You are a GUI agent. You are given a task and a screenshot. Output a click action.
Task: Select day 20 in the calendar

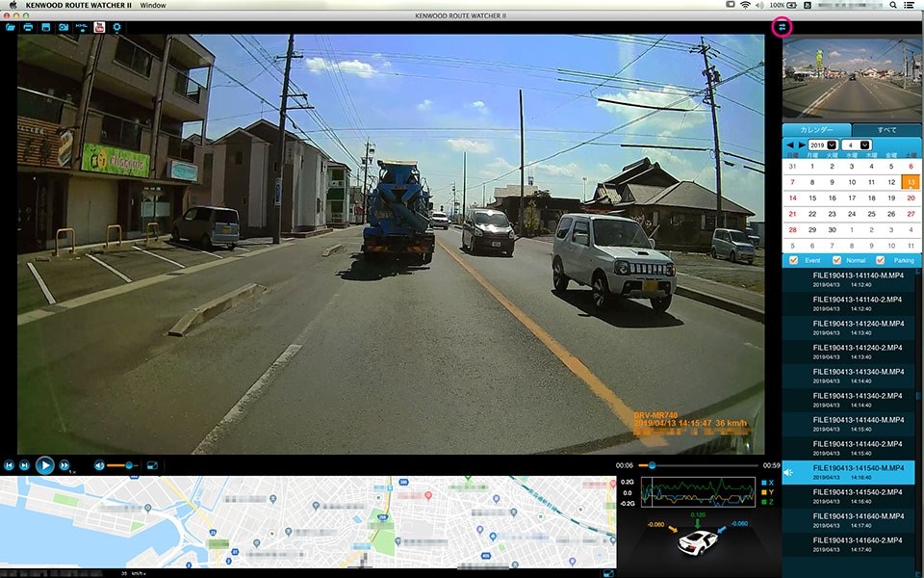[x=911, y=197]
